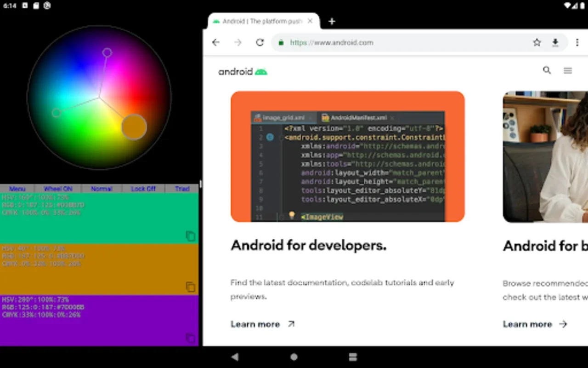
Task: Change the Triad color scheme option
Action: point(182,189)
